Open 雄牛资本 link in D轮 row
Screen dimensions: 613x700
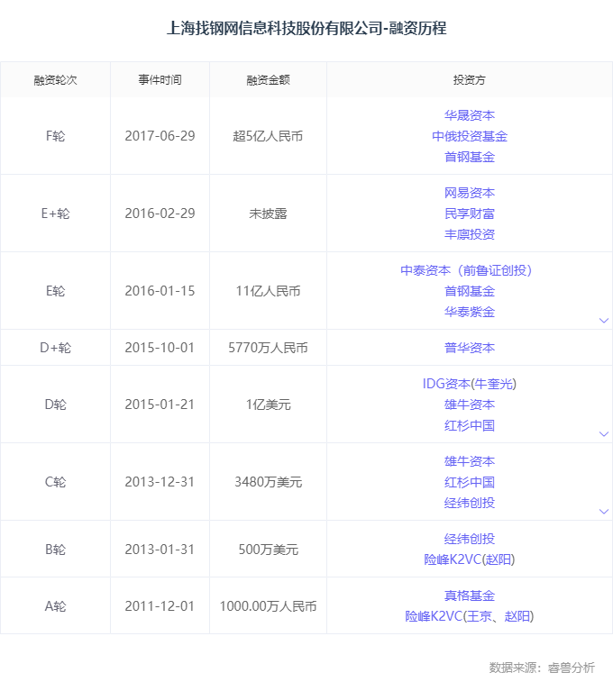pyautogui.click(x=469, y=405)
